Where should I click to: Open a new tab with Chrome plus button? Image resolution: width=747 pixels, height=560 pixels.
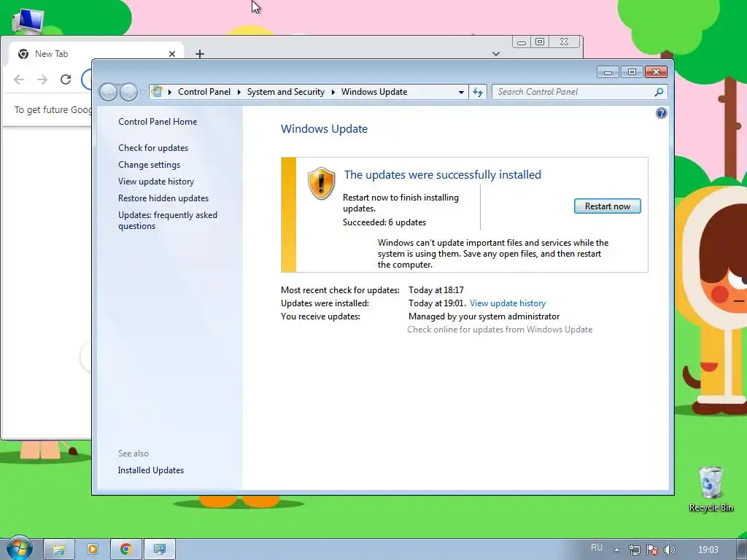[x=200, y=54]
